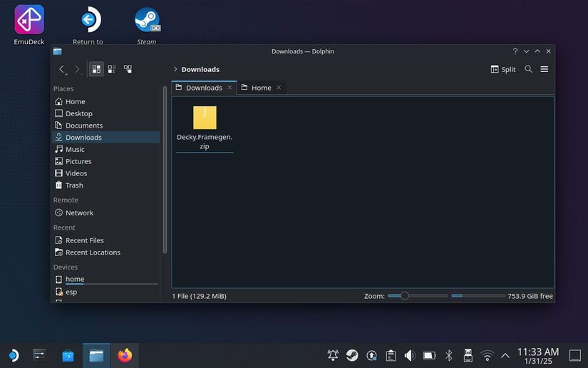Switch to the Home tab

[261, 88]
